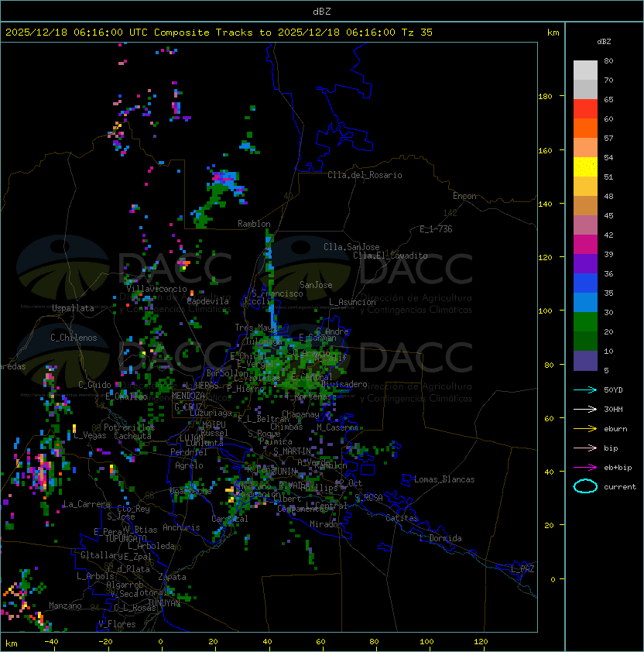
Task: Click the Clla.del_Rosario location label
Action: click(x=365, y=175)
